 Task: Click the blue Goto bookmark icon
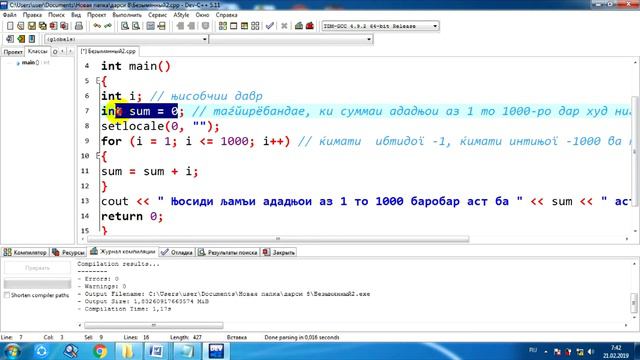(x=32, y=39)
